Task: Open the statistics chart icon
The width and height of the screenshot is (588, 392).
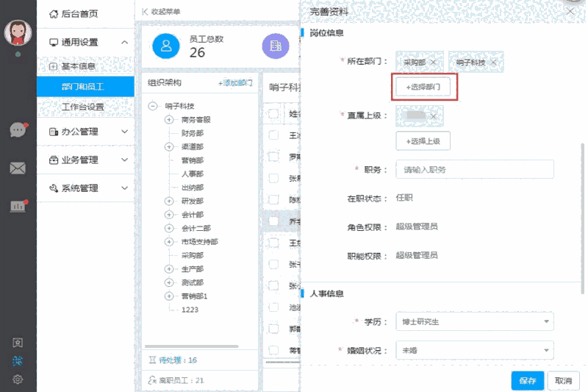Action: click(18, 206)
